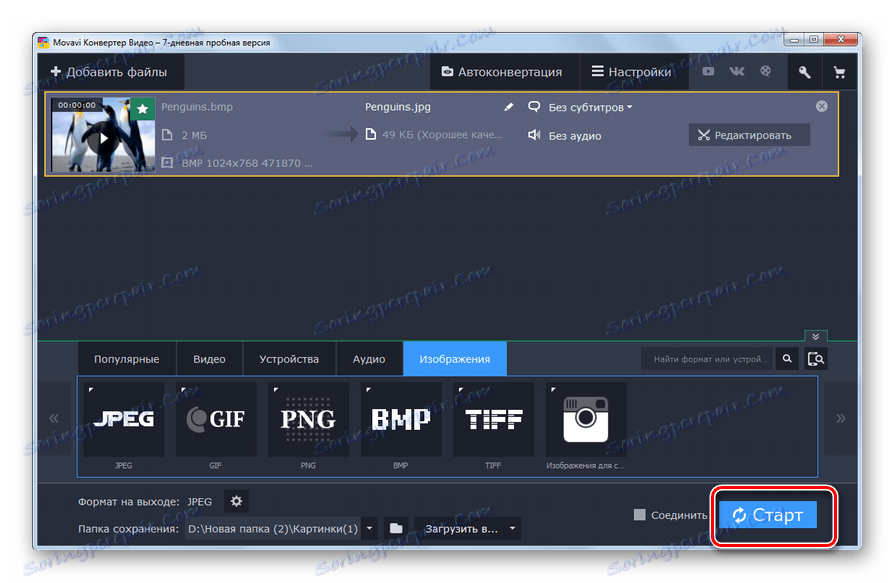Click the magnifier search button
The width and height of the screenshot is (895, 583).
(787, 359)
